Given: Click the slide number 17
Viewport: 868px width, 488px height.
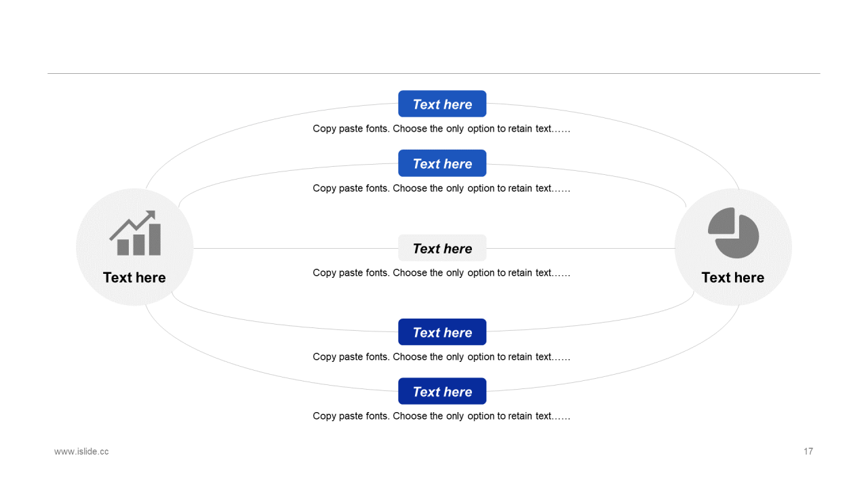Looking at the screenshot, I should click(808, 451).
